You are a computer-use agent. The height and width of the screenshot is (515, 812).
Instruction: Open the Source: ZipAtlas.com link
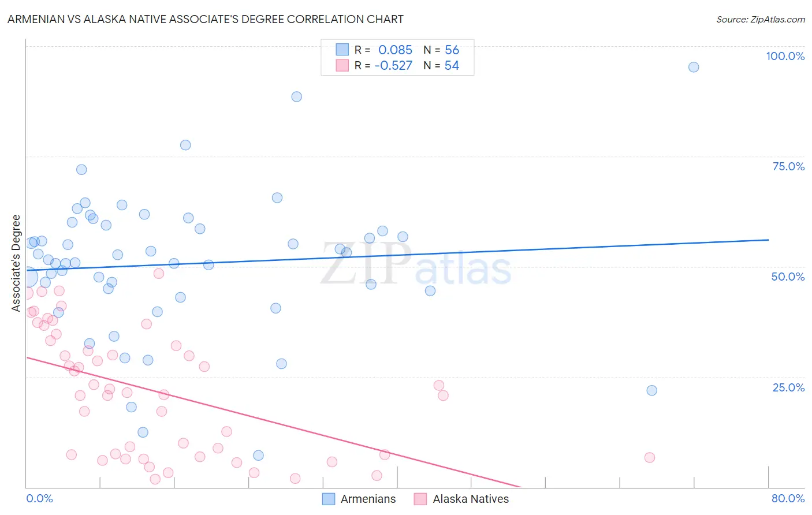[x=761, y=19]
